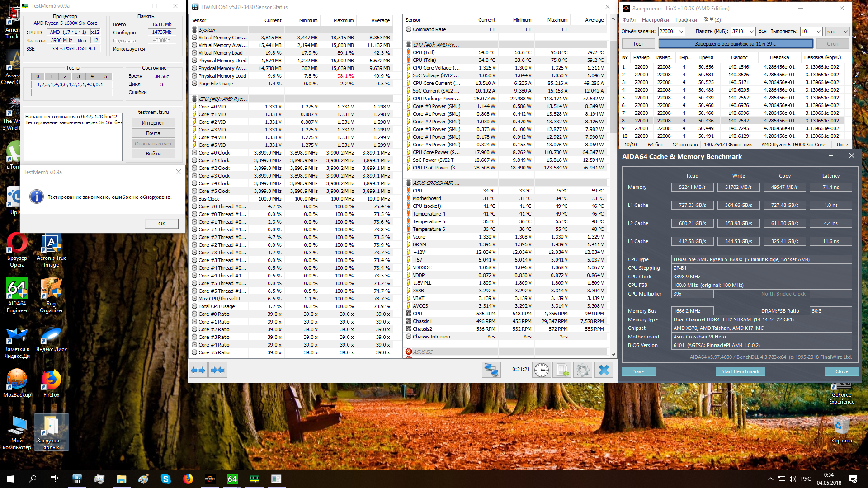The image size is (868, 488).
Task: Open the Память (МиБ) 3710 dropdown
Action: click(x=751, y=31)
